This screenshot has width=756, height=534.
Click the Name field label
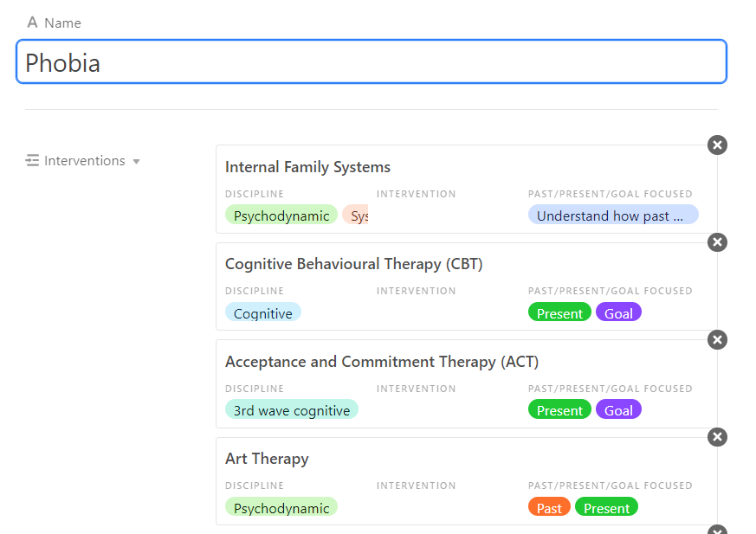[62, 23]
